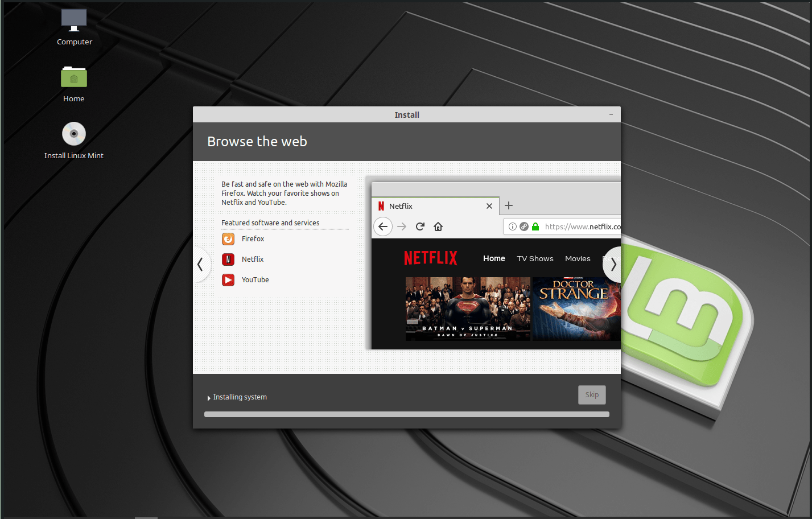Image resolution: width=812 pixels, height=519 pixels.
Task: Click the left chevron to view previous slide
Action: 200,264
